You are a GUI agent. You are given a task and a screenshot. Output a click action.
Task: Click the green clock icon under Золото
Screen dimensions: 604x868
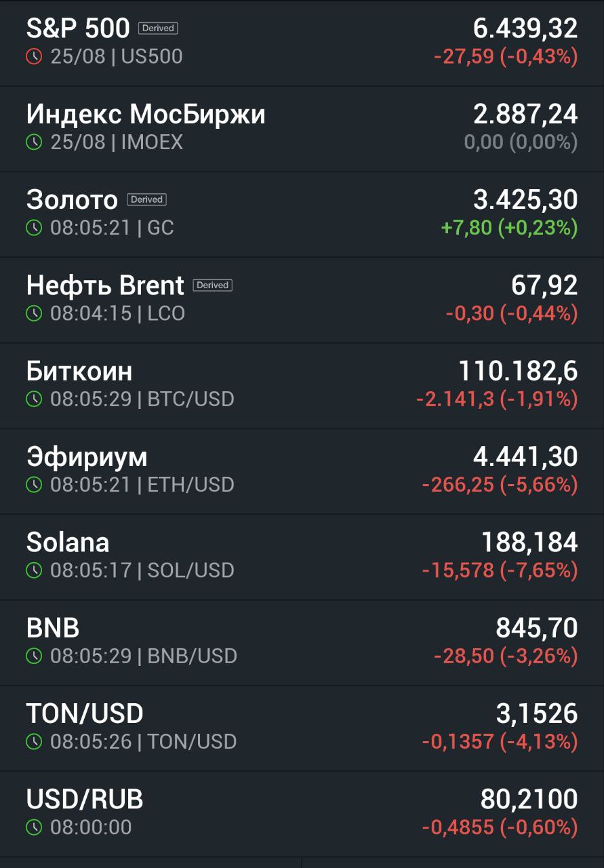click(34, 228)
